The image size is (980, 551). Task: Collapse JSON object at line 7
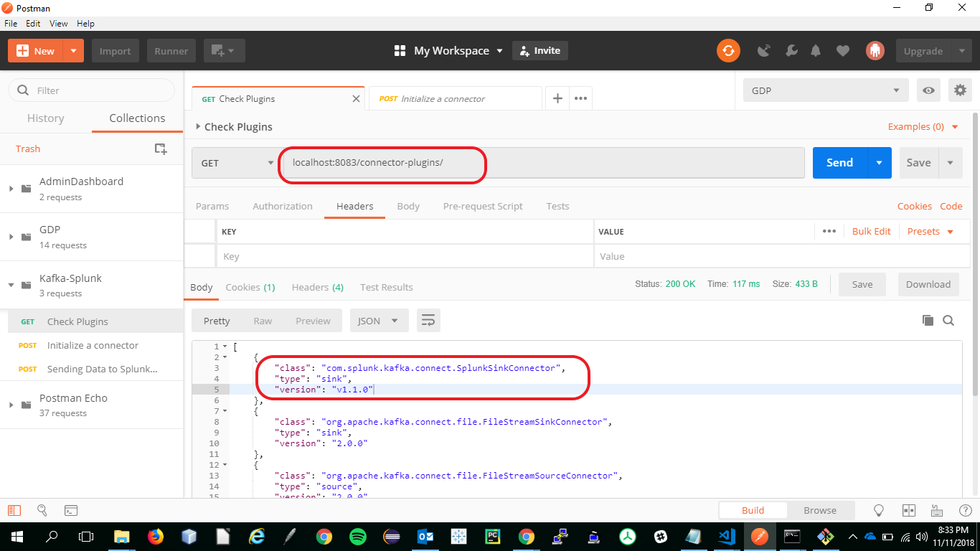pos(225,411)
